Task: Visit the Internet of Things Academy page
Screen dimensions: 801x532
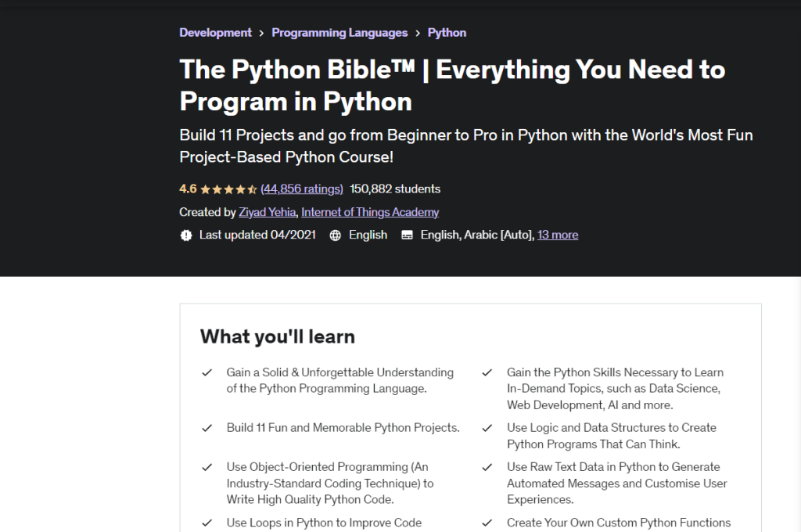Action: pos(369,212)
